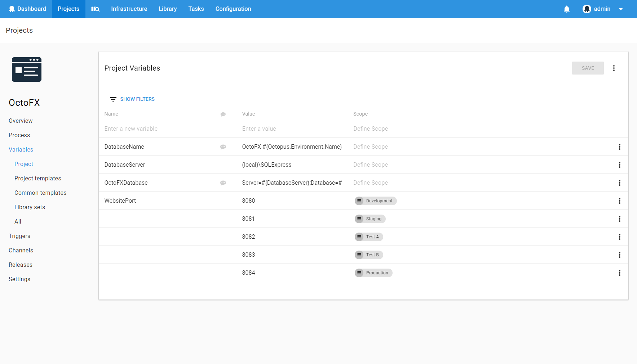Click the environment icon inside the Staging chip

point(359,219)
